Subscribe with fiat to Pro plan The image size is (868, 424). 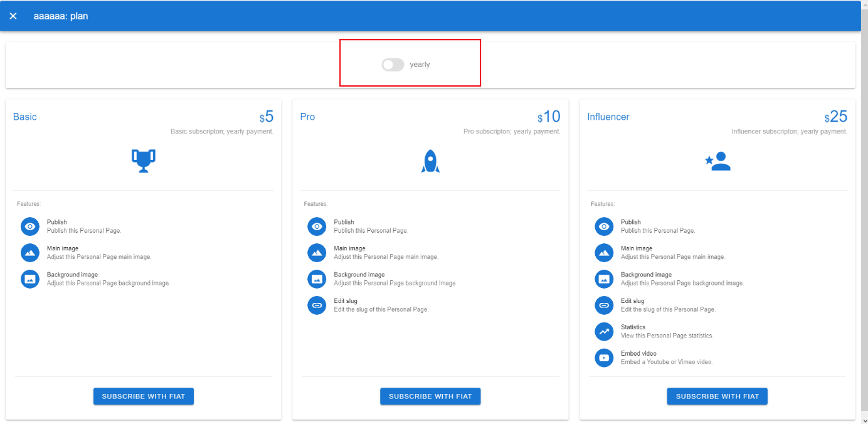(x=430, y=396)
